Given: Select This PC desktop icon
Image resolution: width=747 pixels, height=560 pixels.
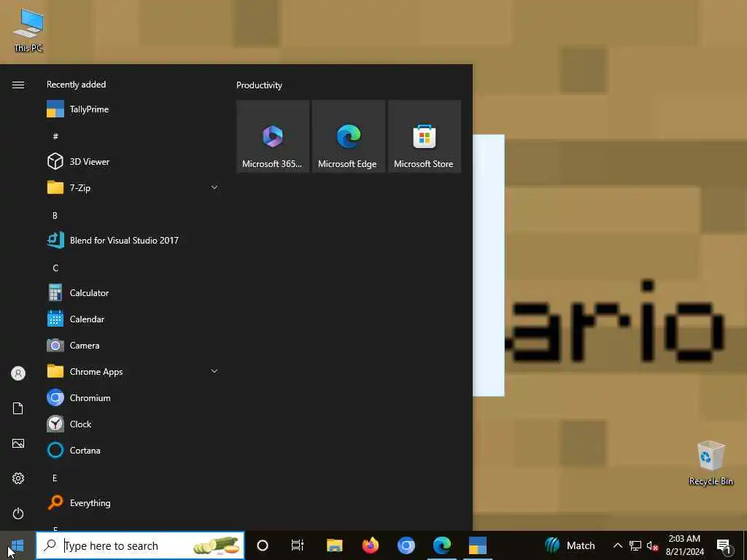Looking at the screenshot, I should pos(28,29).
